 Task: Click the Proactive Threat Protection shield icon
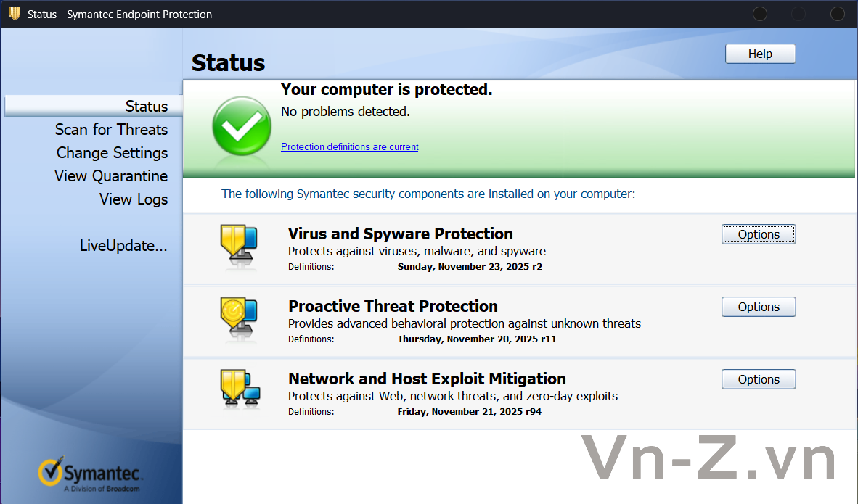239,318
